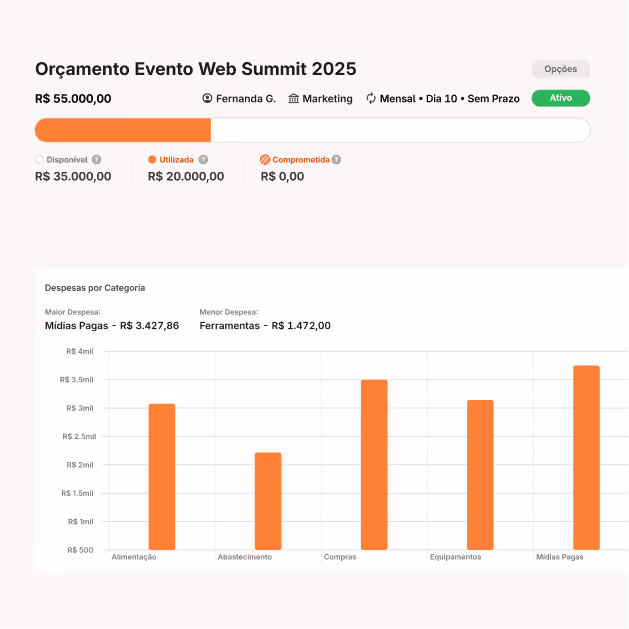The image size is (629, 629).
Task: Click the bank building icon before Marketing
Action: 294,98
